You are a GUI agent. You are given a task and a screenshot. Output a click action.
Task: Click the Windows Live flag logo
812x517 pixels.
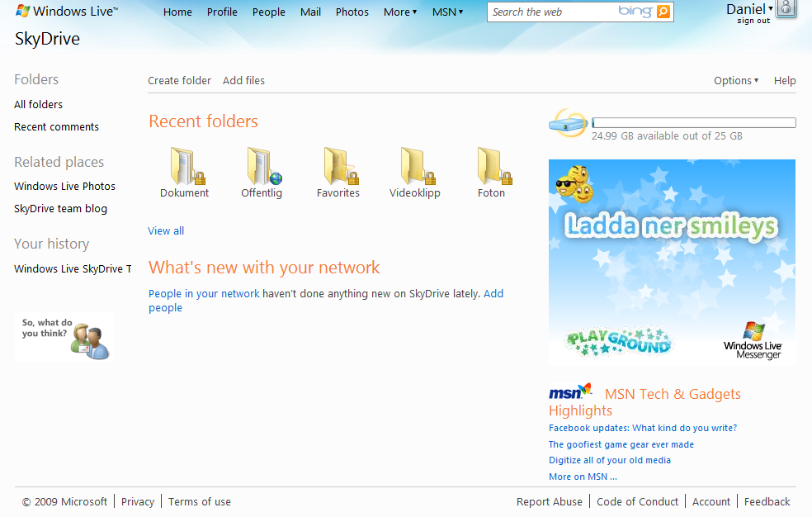[22, 11]
